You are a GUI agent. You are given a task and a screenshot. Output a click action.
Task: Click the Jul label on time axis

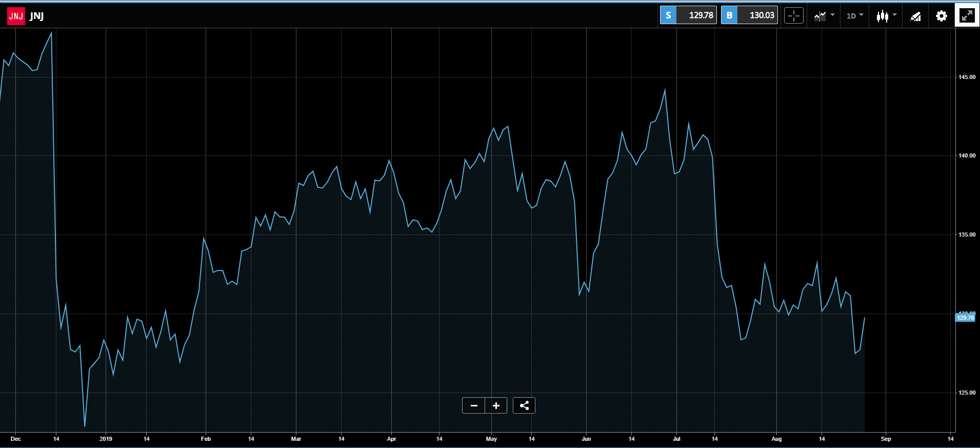coord(676,439)
